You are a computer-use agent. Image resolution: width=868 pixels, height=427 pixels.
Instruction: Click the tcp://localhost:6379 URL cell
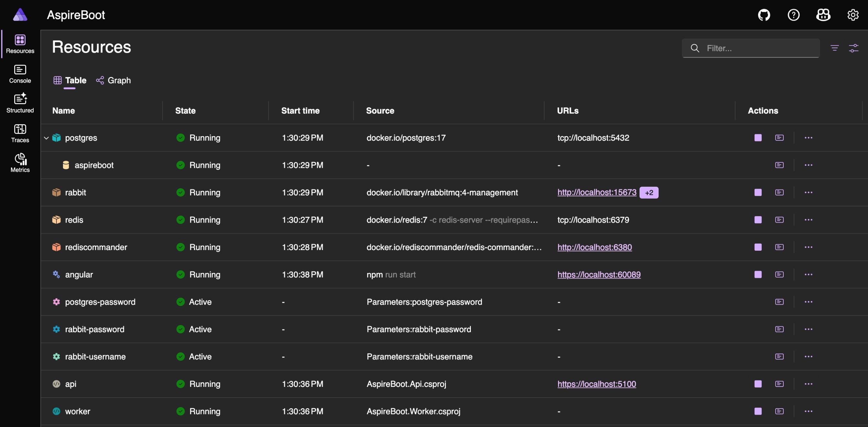point(593,220)
